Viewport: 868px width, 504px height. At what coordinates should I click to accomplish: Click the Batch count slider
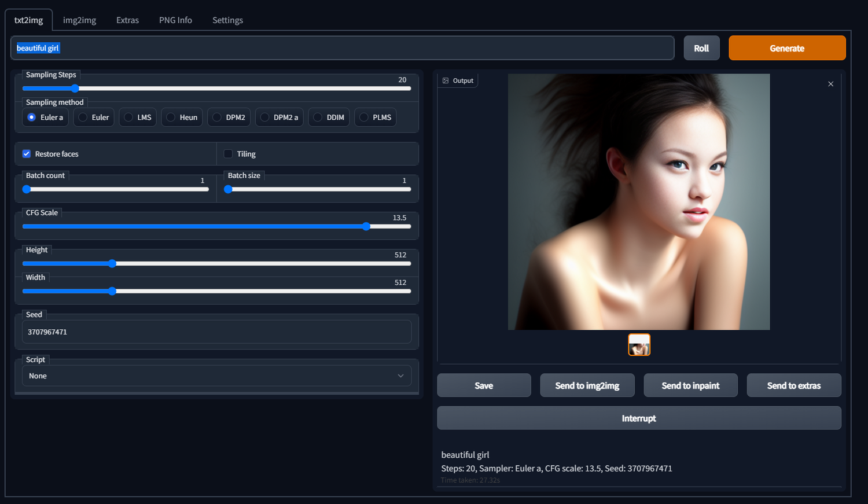[116, 189]
